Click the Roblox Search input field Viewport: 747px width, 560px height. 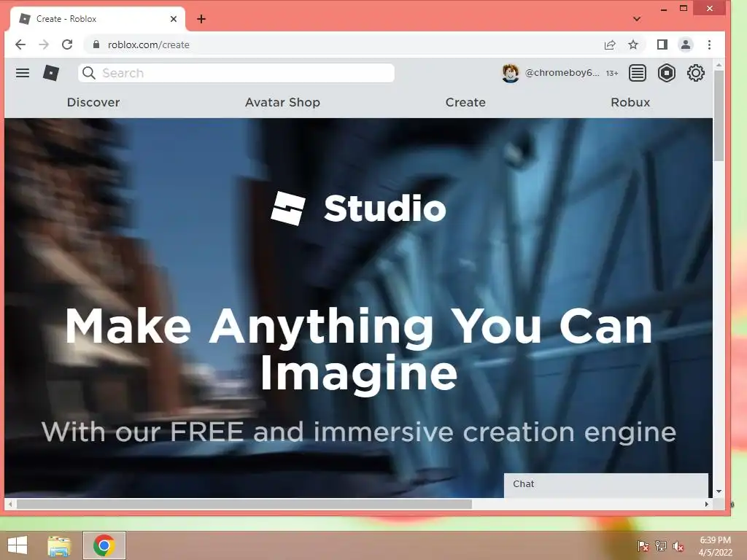tap(236, 73)
